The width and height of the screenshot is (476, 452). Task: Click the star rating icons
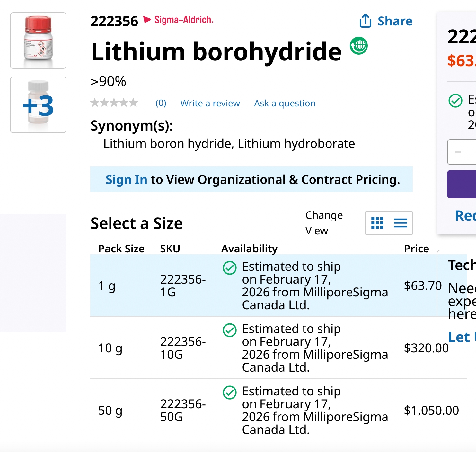[114, 103]
